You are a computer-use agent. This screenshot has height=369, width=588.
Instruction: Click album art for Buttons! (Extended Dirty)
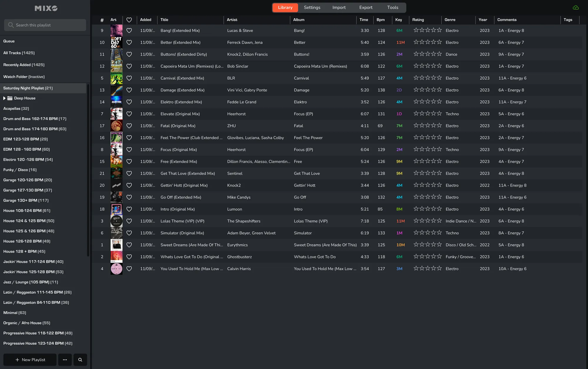(116, 54)
